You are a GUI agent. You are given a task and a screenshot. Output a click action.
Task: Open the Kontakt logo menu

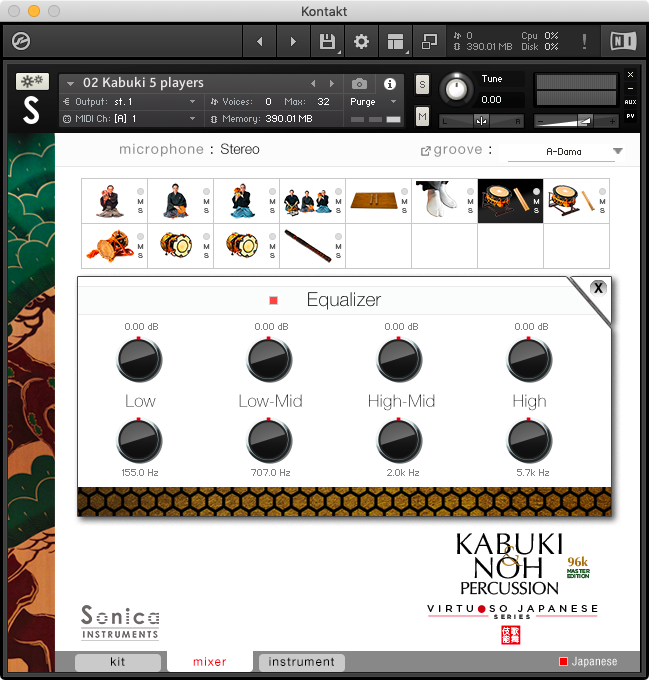click(x=21, y=41)
